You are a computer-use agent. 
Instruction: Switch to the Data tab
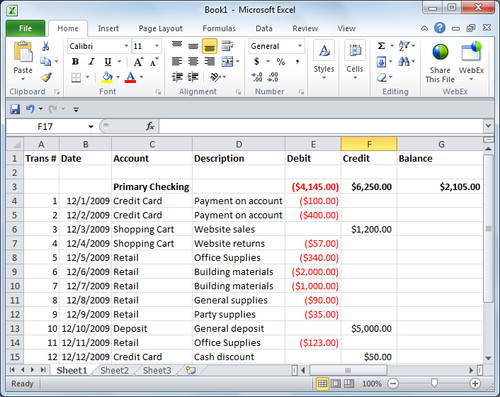click(264, 28)
